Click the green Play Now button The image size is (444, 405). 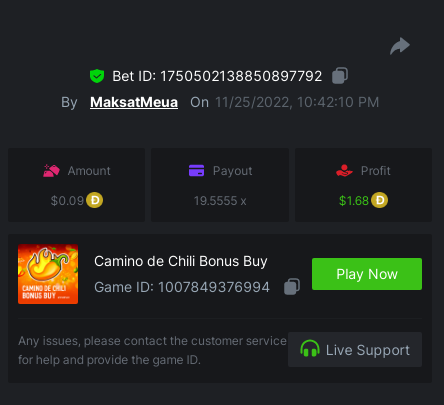click(367, 274)
